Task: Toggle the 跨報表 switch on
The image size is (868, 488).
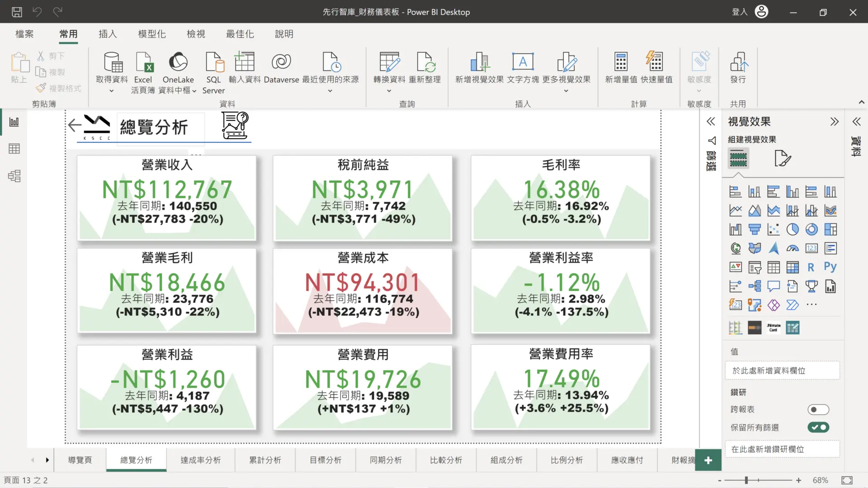Action: [818, 409]
